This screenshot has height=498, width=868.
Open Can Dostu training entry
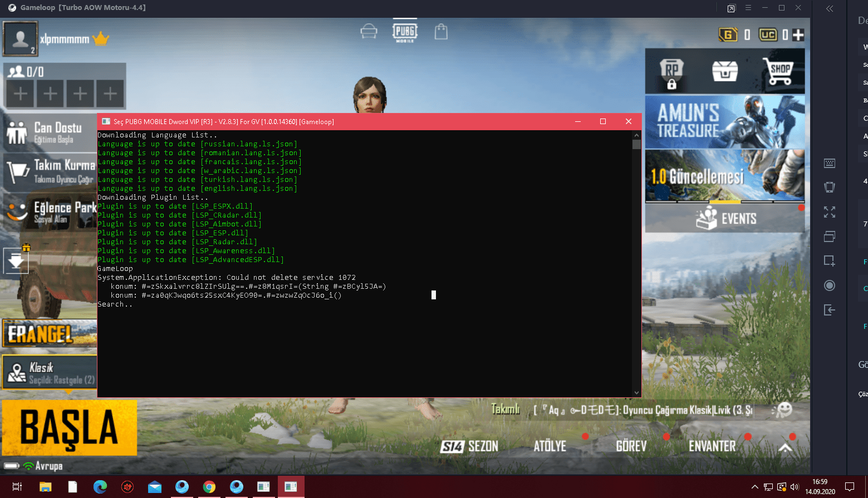(x=50, y=132)
